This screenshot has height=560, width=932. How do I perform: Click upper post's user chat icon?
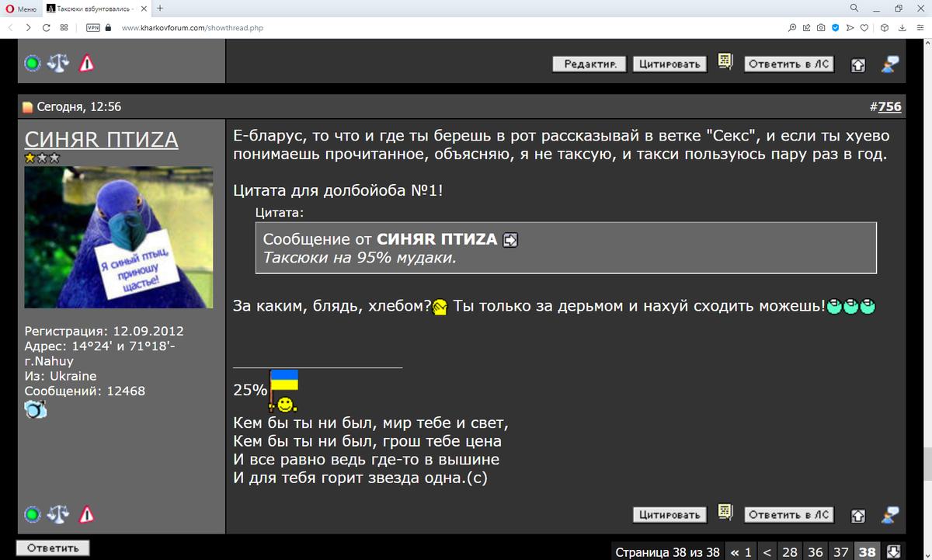coord(890,64)
